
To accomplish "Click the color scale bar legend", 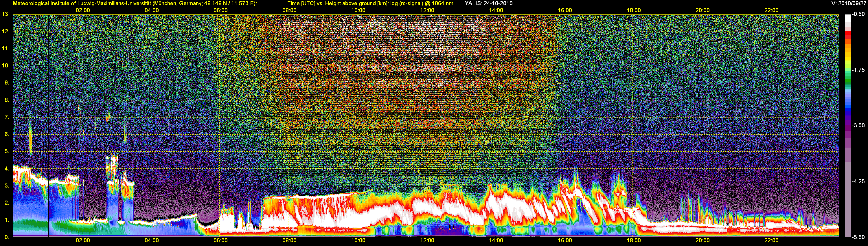I will [x=847, y=126].
